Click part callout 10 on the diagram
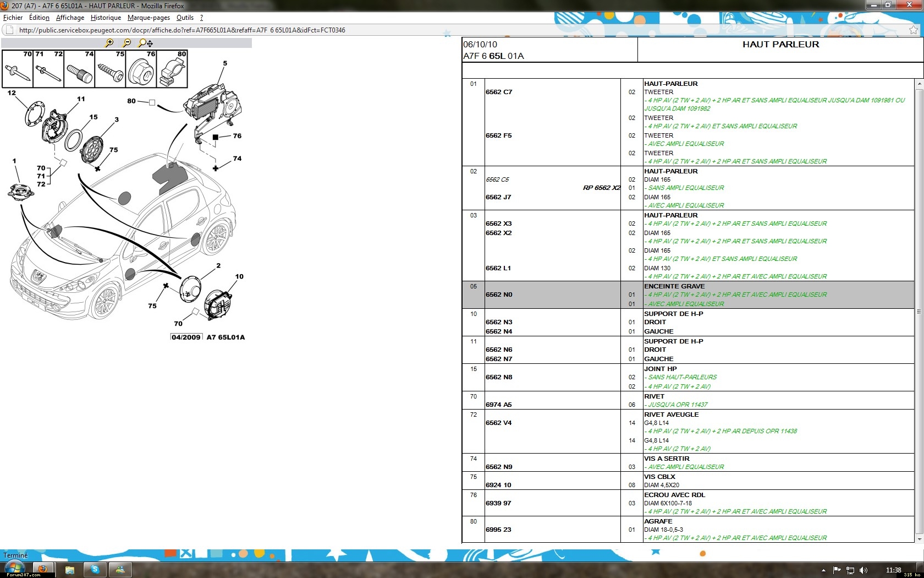The image size is (924, 578). pyautogui.click(x=239, y=277)
